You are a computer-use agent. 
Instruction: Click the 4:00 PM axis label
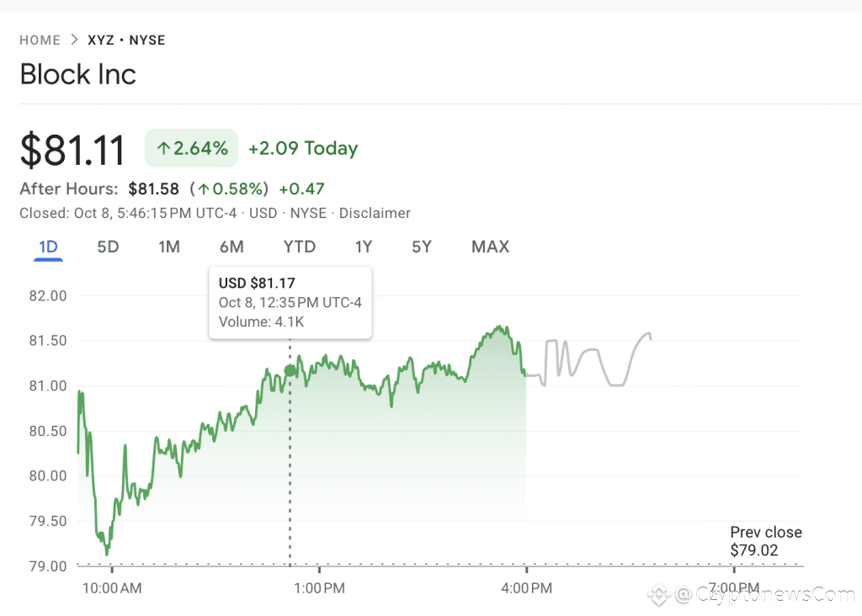click(x=525, y=587)
